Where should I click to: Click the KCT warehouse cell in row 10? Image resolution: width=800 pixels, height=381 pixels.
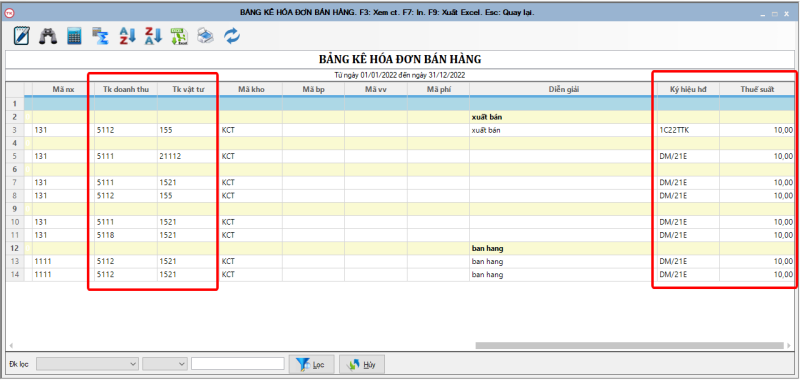(251, 222)
